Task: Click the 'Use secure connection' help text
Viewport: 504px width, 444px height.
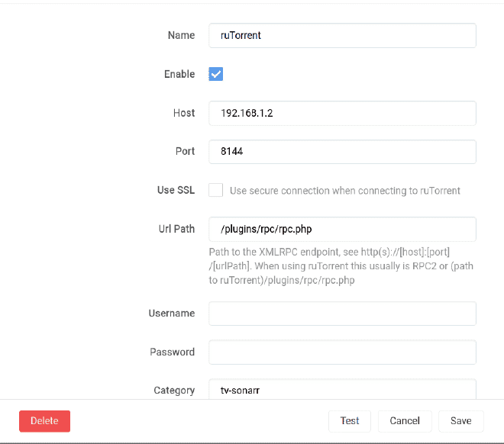Action: point(345,191)
